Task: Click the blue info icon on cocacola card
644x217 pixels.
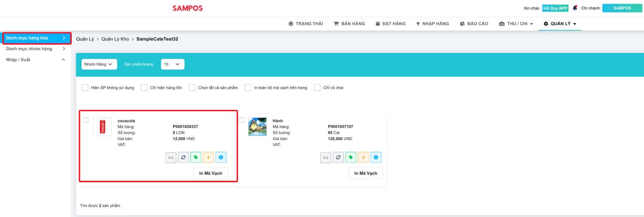Action: tap(221, 157)
